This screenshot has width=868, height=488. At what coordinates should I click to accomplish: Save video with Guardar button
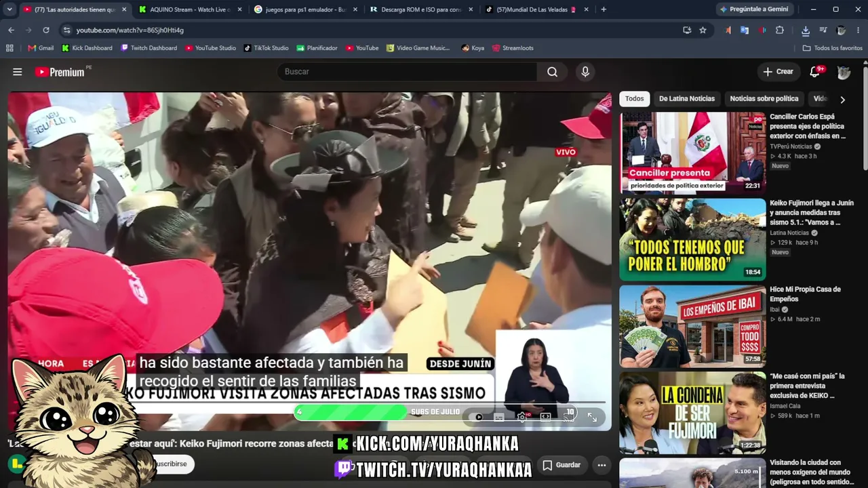click(561, 465)
